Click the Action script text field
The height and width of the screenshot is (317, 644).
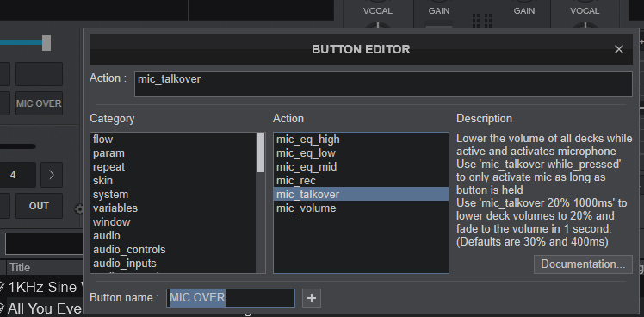(x=383, y=84)
